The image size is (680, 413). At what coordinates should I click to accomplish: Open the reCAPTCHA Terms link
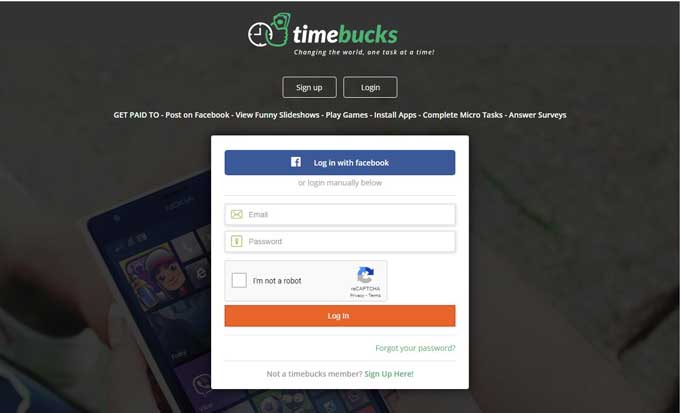[375, 295]
